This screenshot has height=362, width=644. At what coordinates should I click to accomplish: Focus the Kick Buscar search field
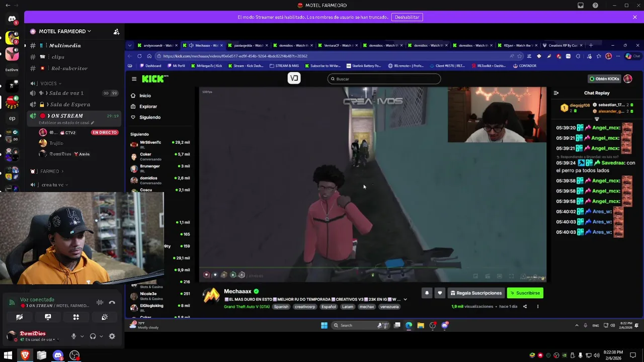[384, 79]
